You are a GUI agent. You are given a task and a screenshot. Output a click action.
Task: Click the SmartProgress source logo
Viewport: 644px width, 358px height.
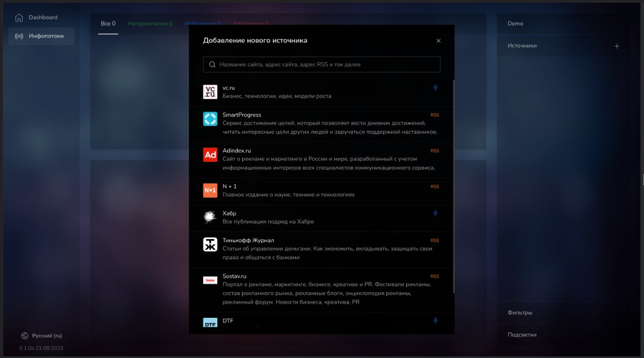point(210,119)
